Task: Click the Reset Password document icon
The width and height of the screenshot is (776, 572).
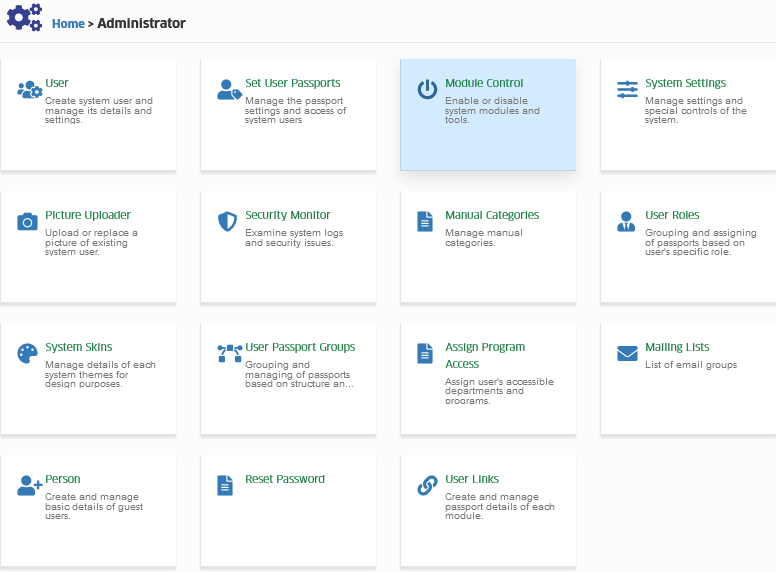Action: pos(225,486)
